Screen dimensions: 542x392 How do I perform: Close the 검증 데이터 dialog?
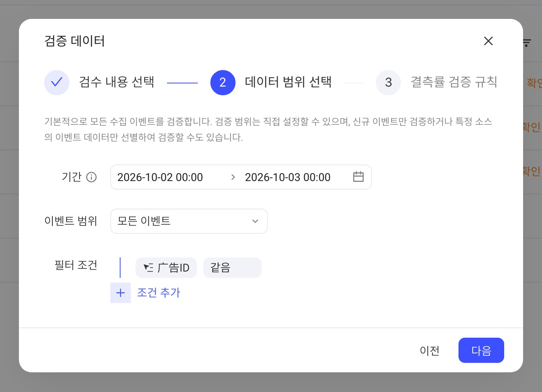(488, 41)
